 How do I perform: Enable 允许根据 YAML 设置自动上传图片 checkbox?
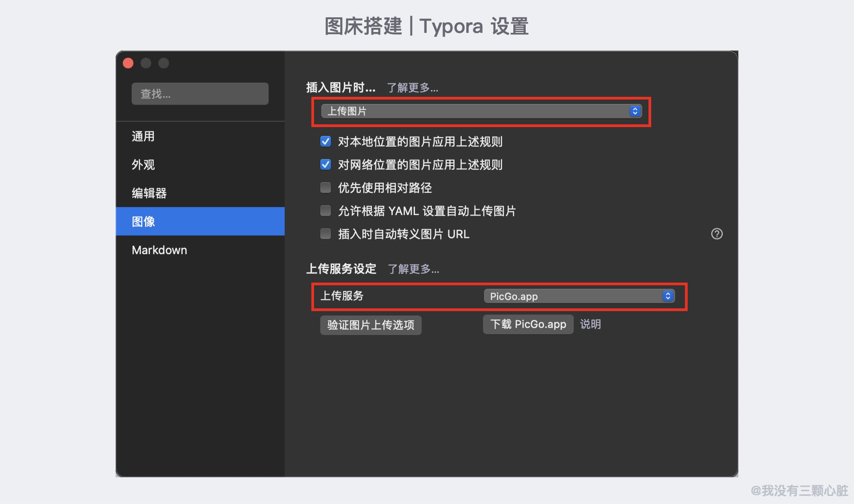(326, 211)
